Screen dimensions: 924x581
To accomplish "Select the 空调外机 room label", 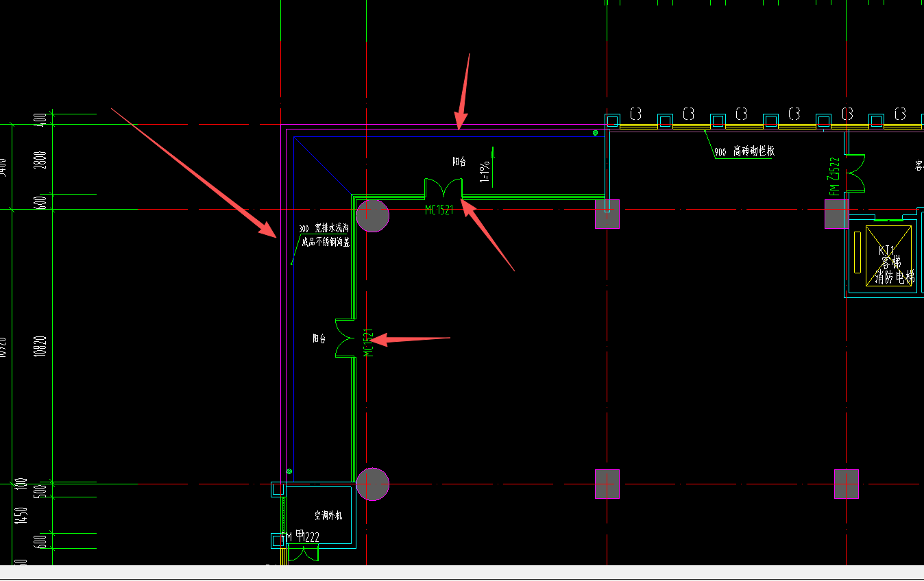I will pos(328,516).
